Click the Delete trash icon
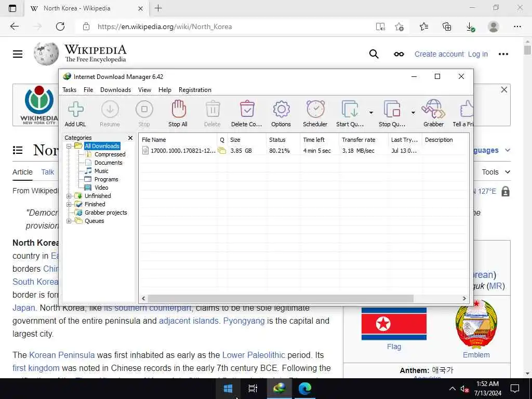Screen dimensions: 532x399 [212, 114]
